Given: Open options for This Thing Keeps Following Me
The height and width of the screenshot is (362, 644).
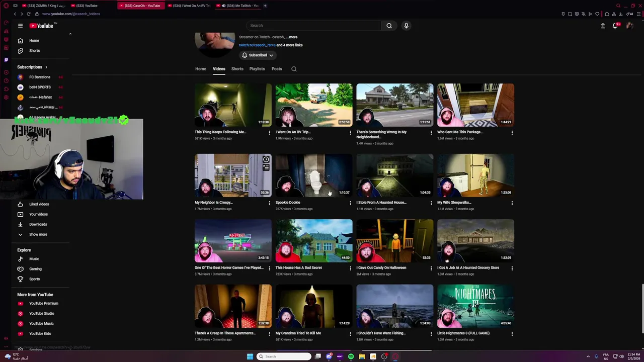Looking at the screenshot, I should (x=269, y=133).
